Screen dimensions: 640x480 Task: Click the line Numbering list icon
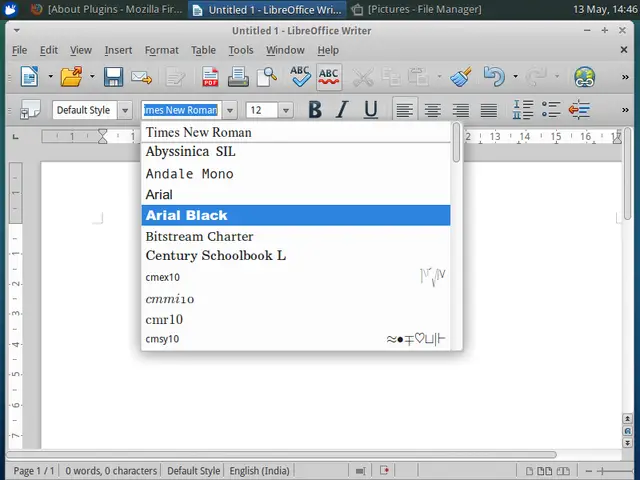(x=523, y=110)
